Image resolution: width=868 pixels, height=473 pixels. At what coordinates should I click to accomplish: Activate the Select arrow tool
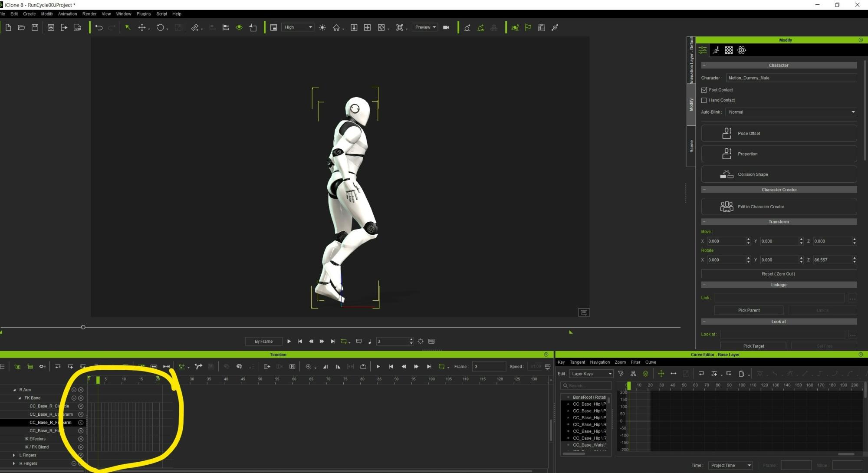point(128,27)
